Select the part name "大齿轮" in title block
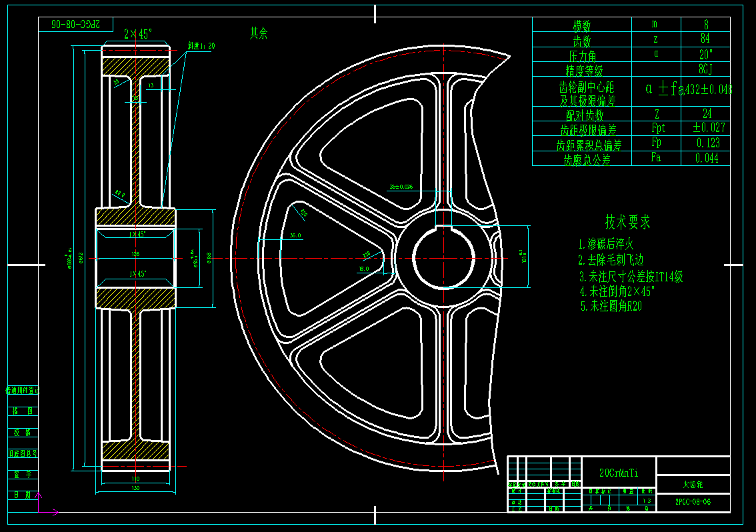756x532 pixels. pyautogui.click(x=693, y=484)
